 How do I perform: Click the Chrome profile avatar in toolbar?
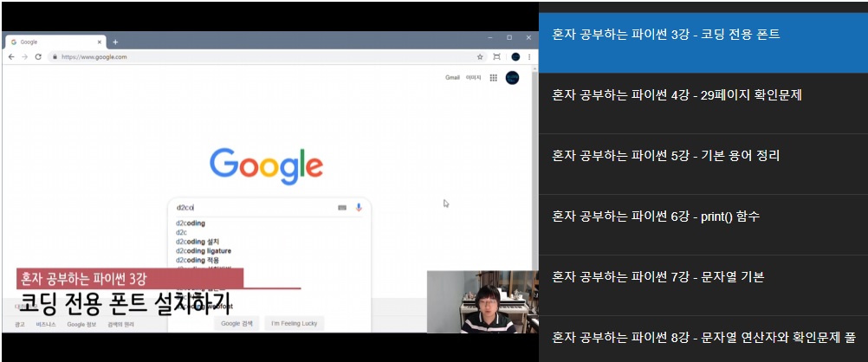pos(515,56)
